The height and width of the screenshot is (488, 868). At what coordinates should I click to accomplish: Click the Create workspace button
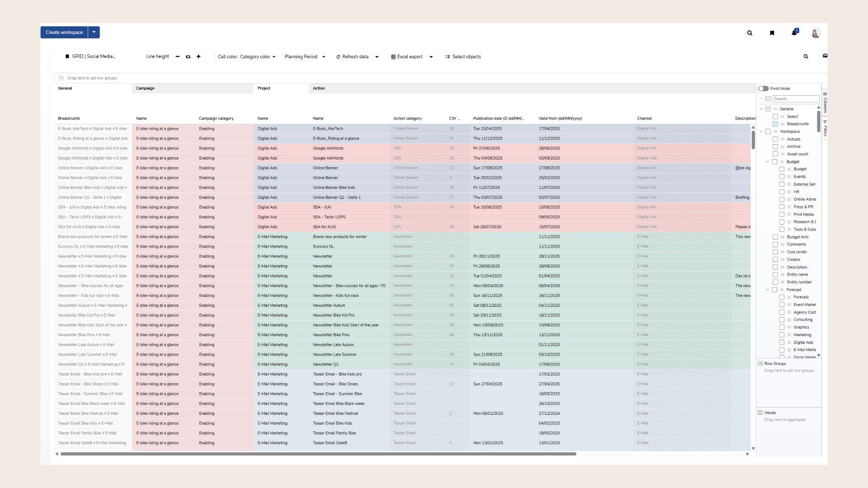(64, 33)
